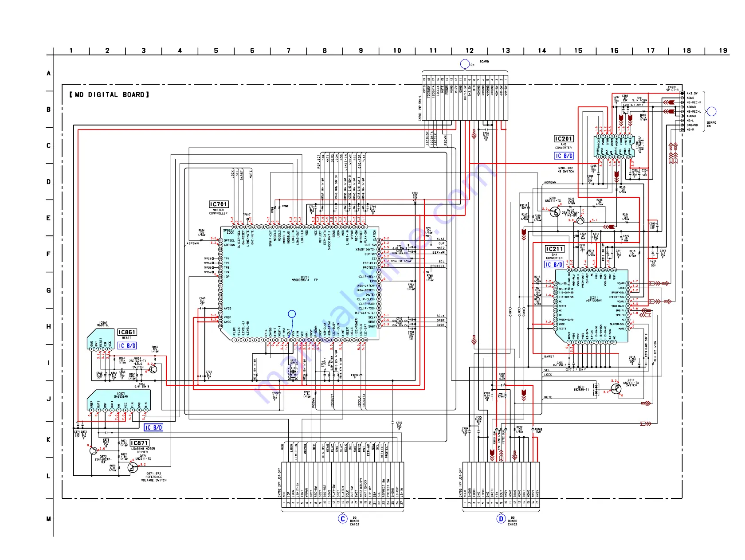The image size is (745, 560).
Task: Select the D211 diode symbol
Action: tap(596, 389)
